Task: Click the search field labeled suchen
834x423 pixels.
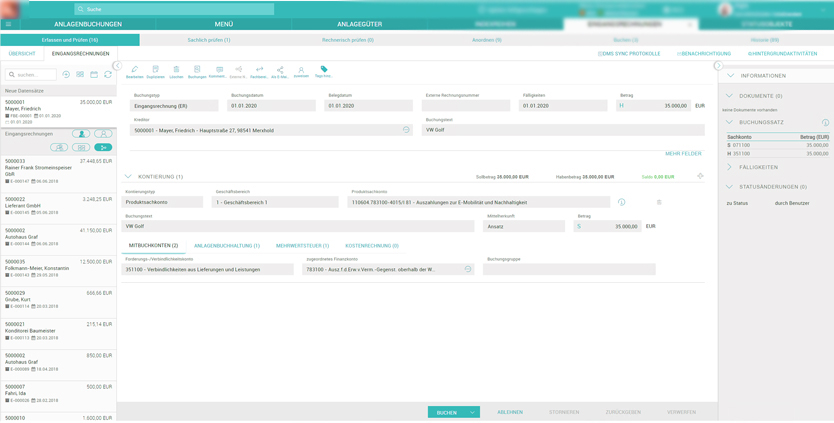Action: (32, 75)
